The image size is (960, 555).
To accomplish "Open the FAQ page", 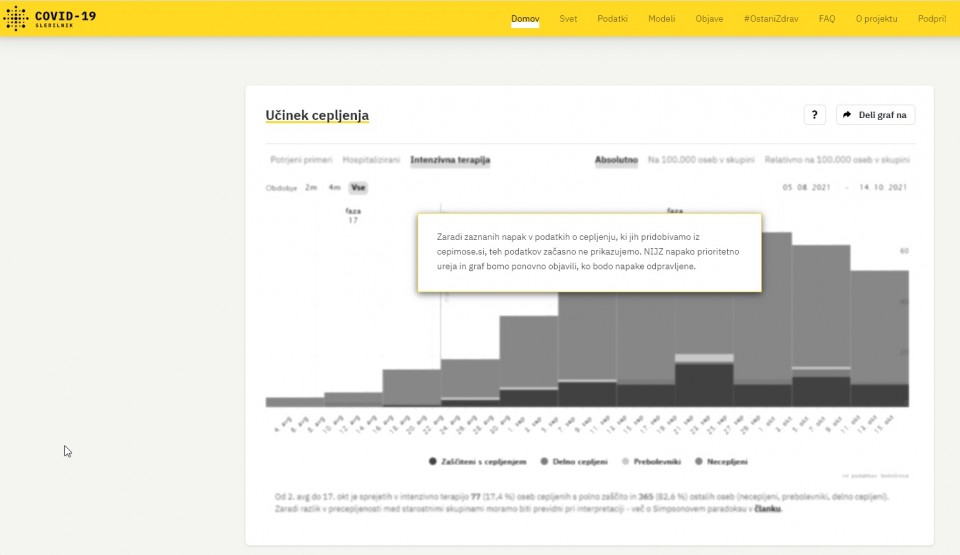I will pos(827,19).
